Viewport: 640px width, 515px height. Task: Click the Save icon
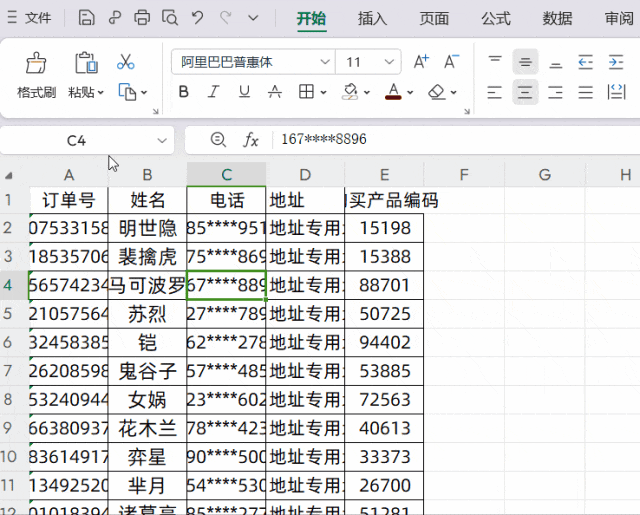click(x=87, y=18)
